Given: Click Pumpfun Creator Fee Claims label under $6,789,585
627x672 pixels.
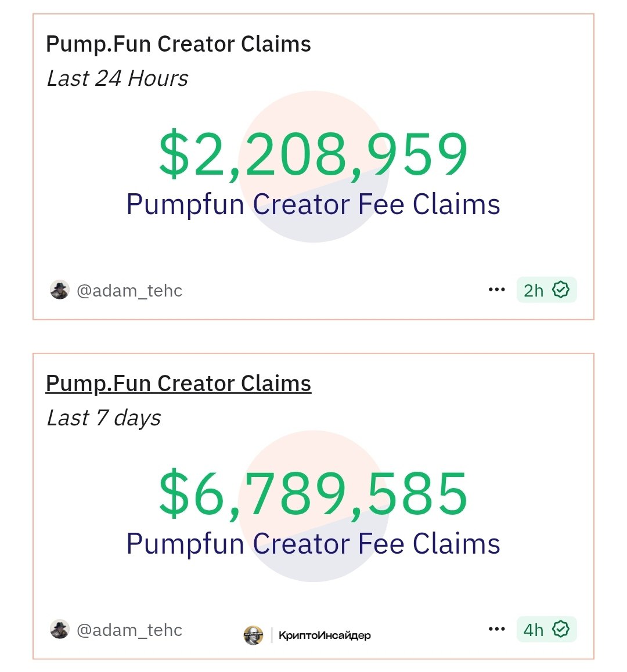Looking at the screenshot, I should [313, 544].
